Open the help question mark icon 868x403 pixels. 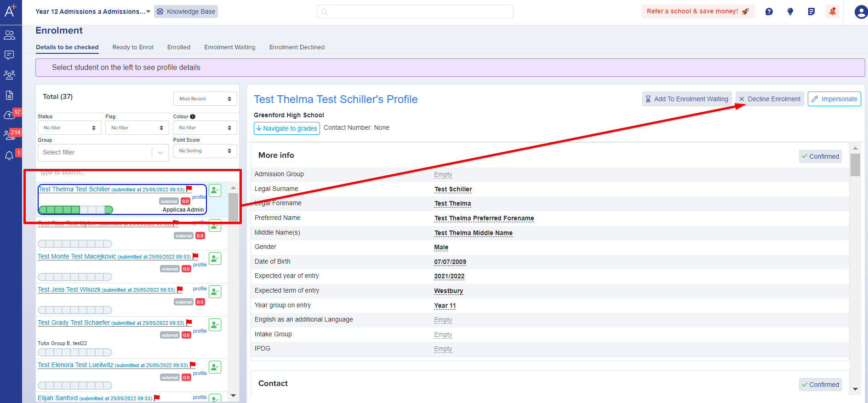click(x=769, y=12)
